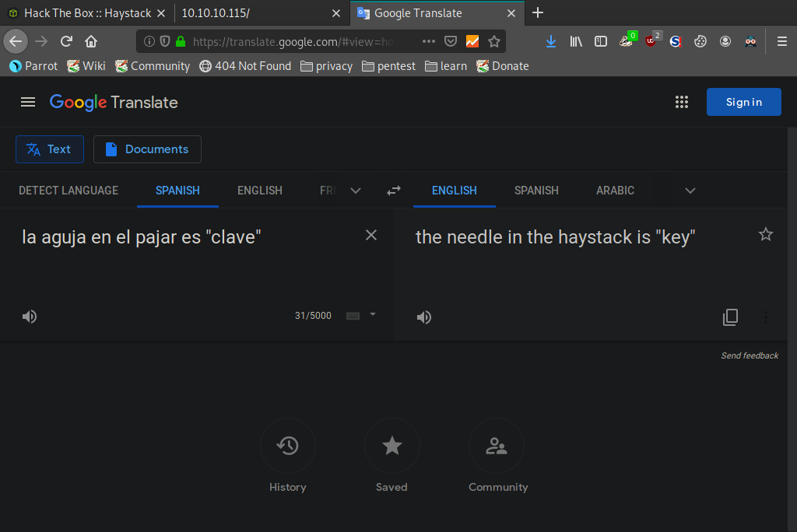Expand more target languages chevron
Image resolution: width=797 pixels, height=532 pixels.
coord(690,191)
